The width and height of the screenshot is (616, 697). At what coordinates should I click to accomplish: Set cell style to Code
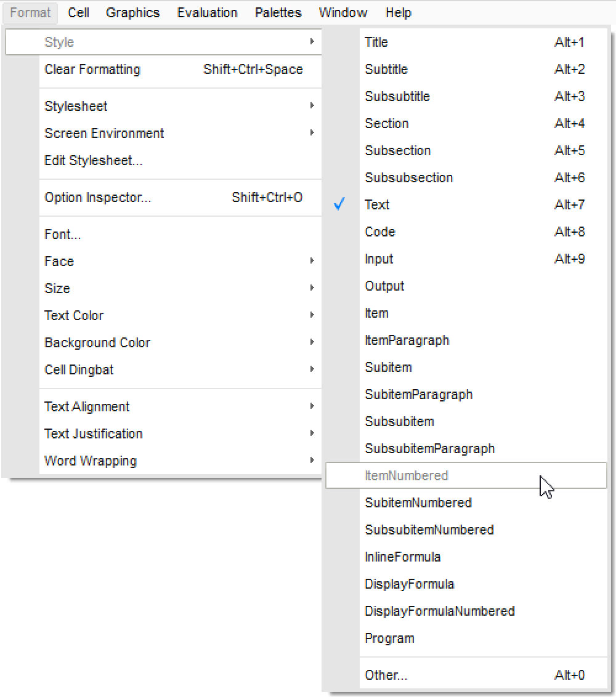coord(379,232)
